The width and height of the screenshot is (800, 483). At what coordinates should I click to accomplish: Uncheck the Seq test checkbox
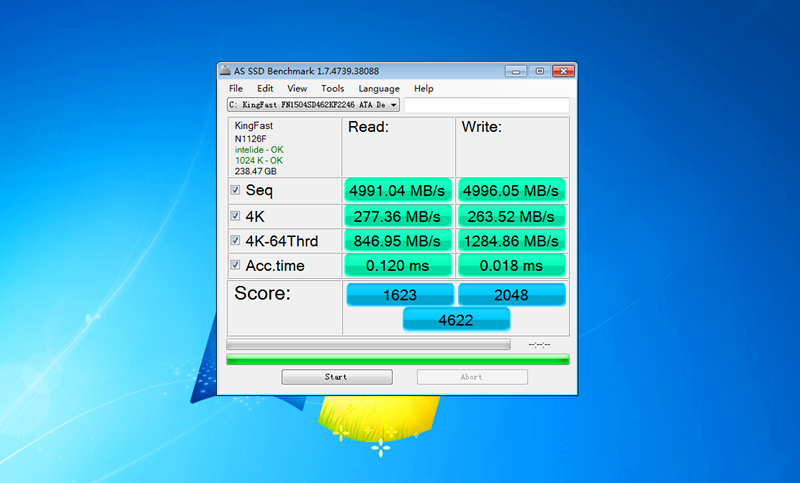[235, 190]
